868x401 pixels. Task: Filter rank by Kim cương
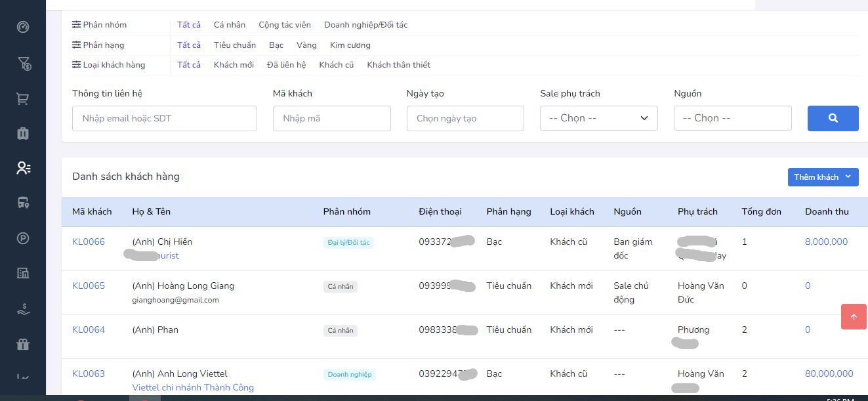point(350,45)
